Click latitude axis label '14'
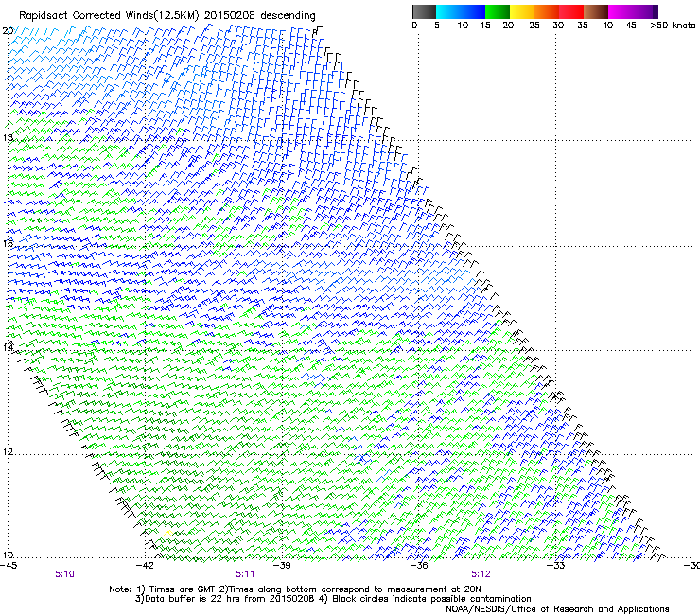The width and height of the screenshot is (700, 615). [x=8, y=347]
